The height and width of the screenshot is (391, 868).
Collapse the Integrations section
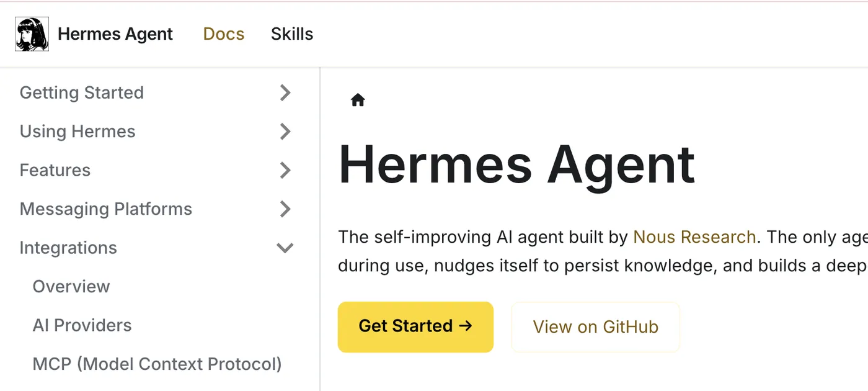click(x=68, y=248)
